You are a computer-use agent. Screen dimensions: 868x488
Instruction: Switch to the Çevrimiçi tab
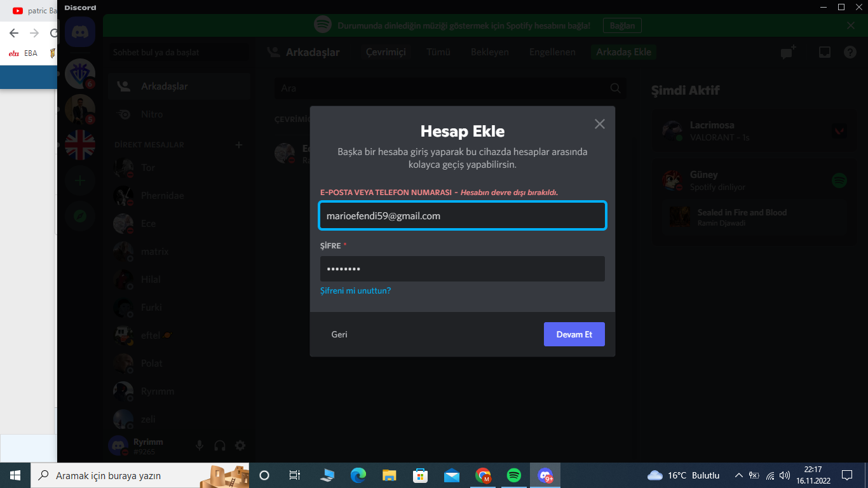pyautogui.click(x=386, y=52)
